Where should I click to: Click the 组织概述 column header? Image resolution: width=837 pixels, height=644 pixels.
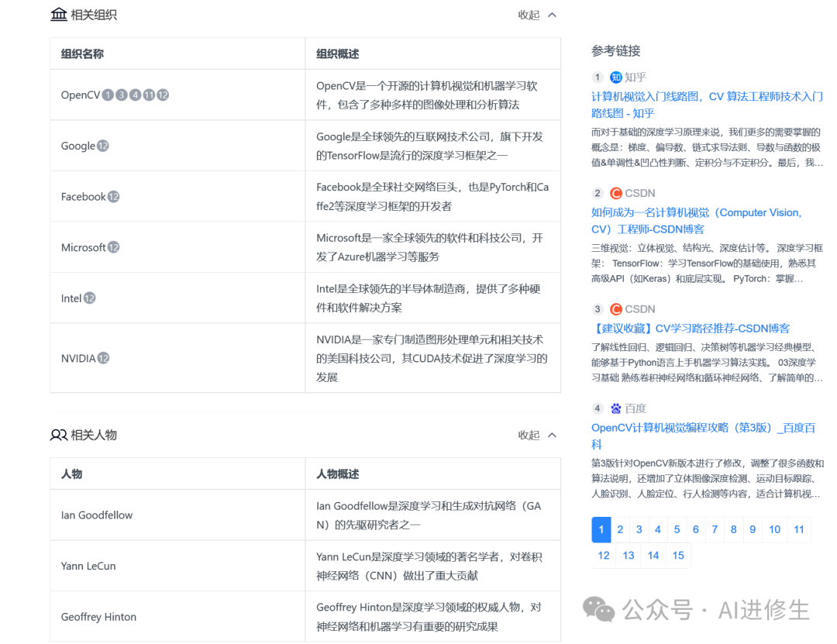click(x=433, y=54)
